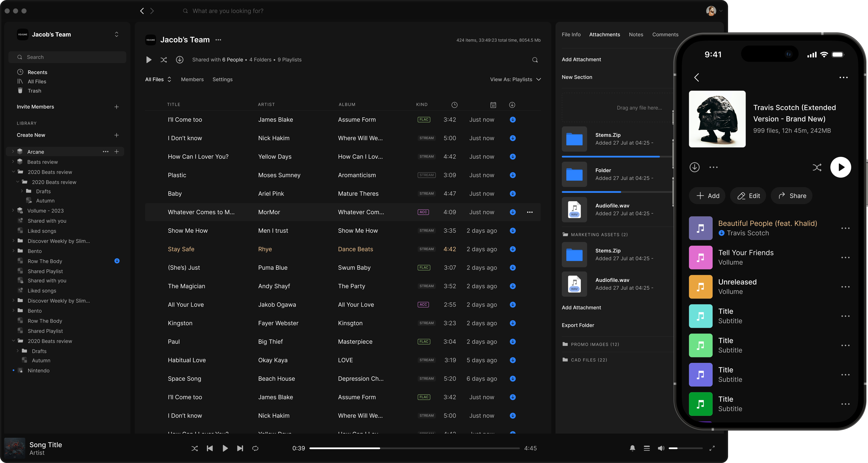Sort by date calendar column icon

tap(493, 105)
